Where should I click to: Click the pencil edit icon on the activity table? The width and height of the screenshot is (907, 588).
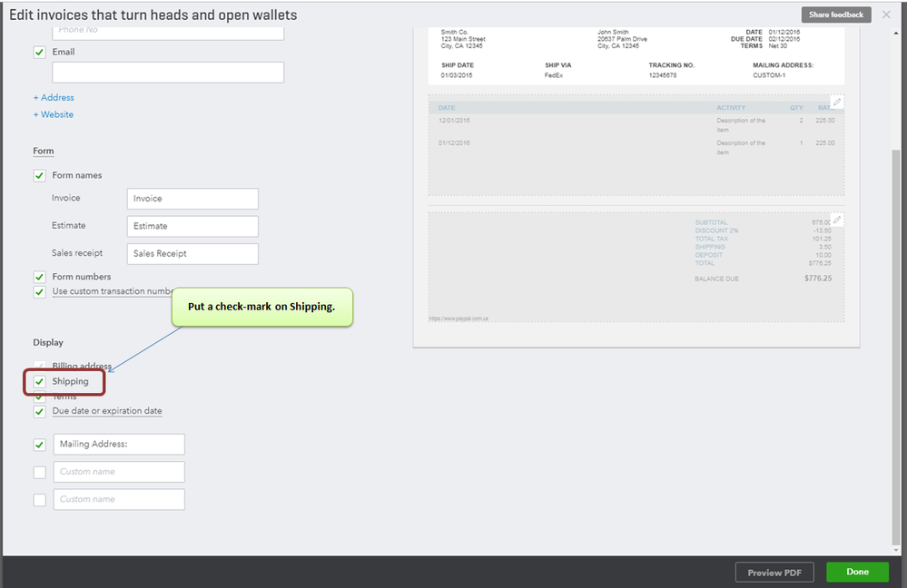point(836,101)
